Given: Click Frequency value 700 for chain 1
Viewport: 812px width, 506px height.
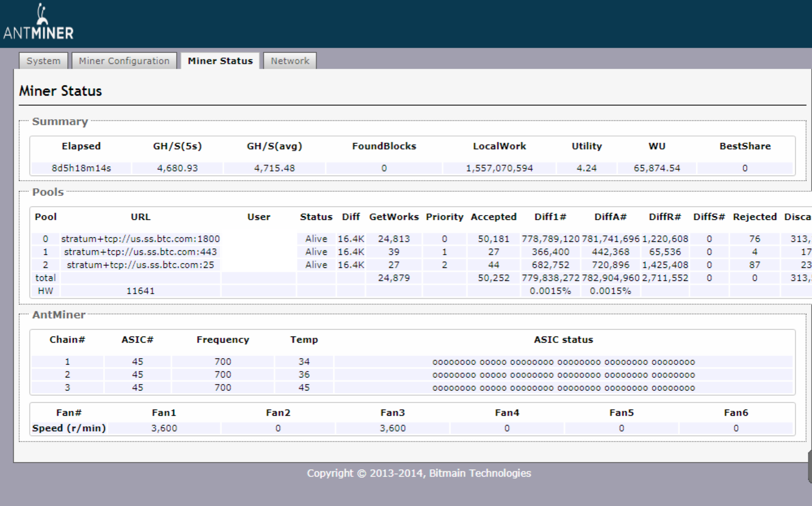Looking at the screenshot, I should click(x=223, y=362).
